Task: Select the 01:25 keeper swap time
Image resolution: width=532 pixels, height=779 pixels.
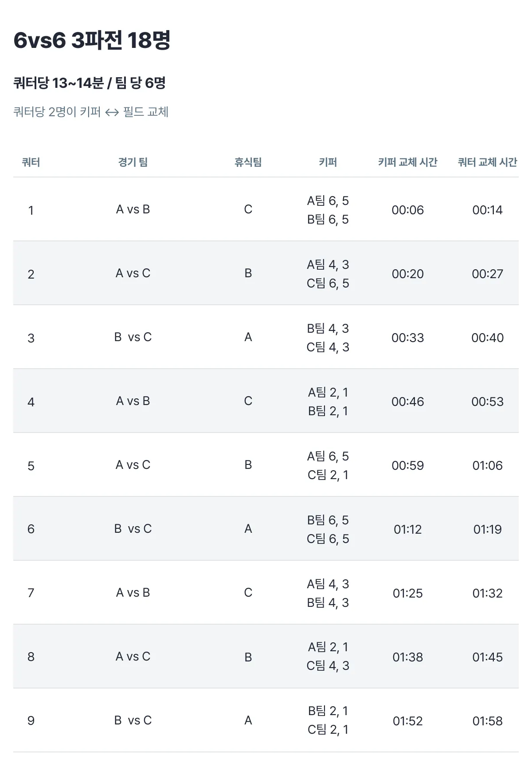Action: coord(408,593)
